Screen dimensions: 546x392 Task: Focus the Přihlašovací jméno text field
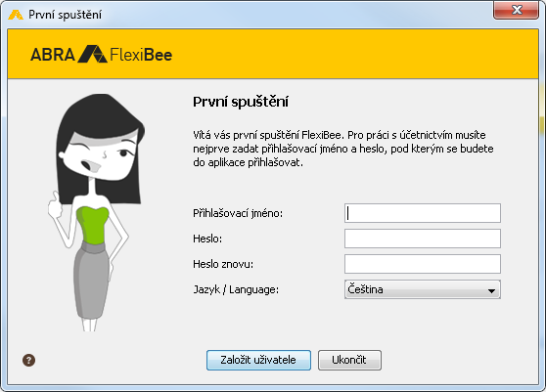(423, 213)
